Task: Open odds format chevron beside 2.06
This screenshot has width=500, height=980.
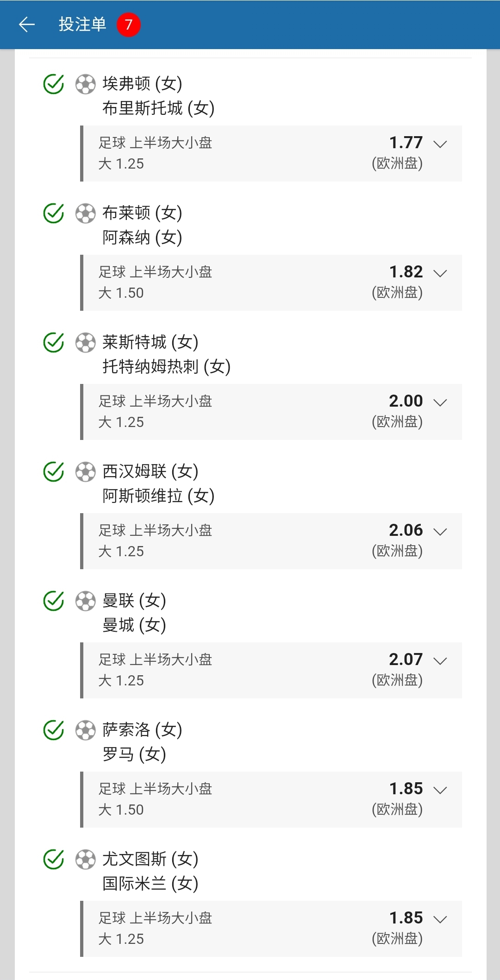Action: point(440,532)
